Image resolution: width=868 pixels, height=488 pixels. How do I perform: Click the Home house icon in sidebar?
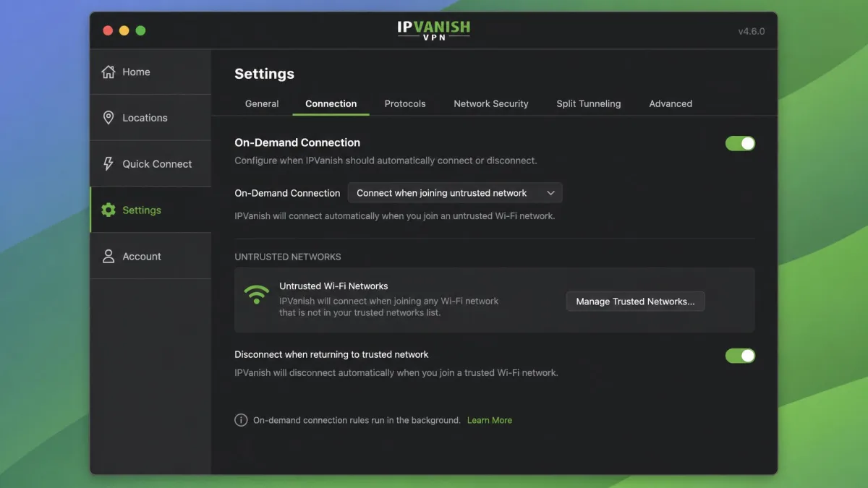(109, 72)
